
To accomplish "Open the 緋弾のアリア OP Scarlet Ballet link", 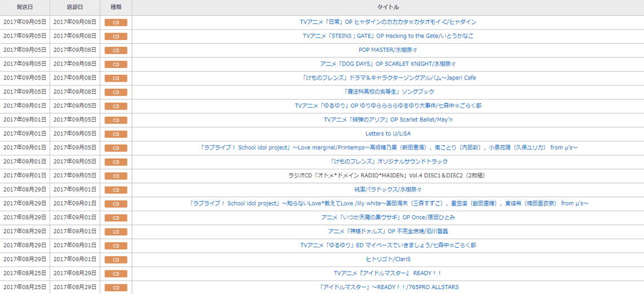I will (x=388, y=120).
